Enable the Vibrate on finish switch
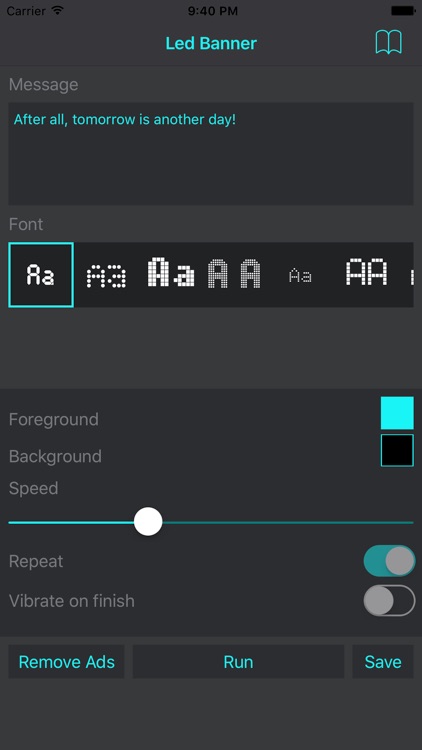 [389, 600]
